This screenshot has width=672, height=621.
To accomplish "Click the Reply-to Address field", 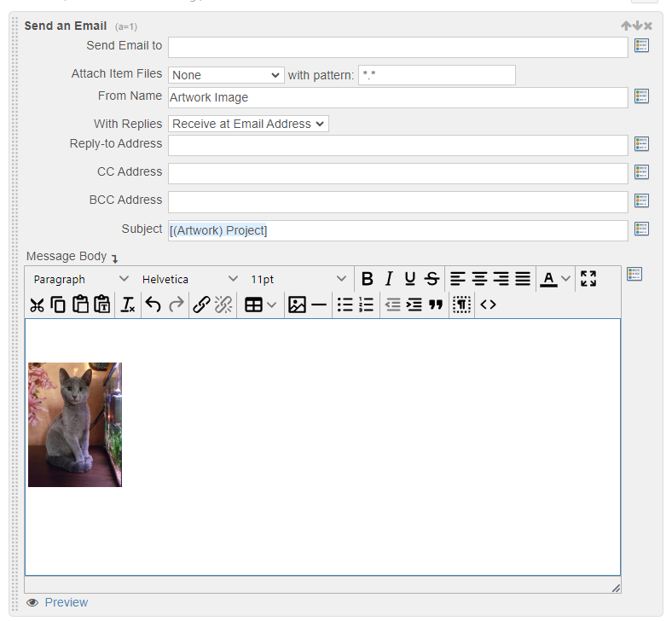I will [x=397, y=145].
